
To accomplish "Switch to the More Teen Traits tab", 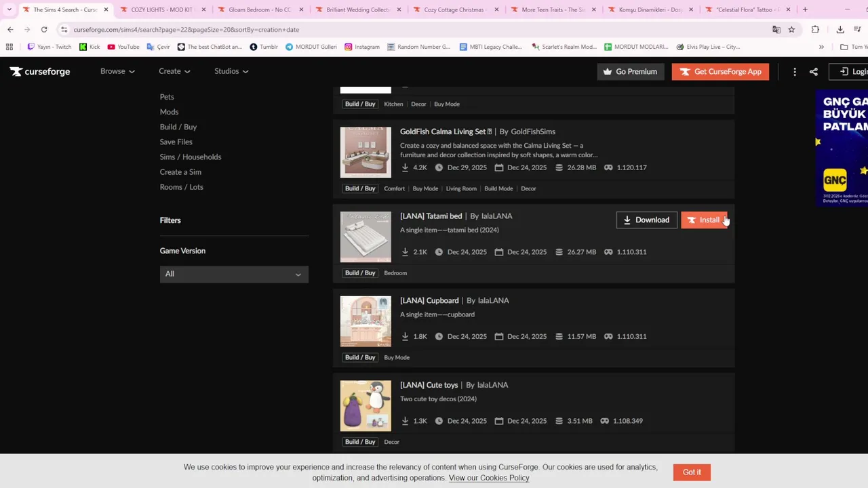I will pyautogui.click(x=552, y=9).
